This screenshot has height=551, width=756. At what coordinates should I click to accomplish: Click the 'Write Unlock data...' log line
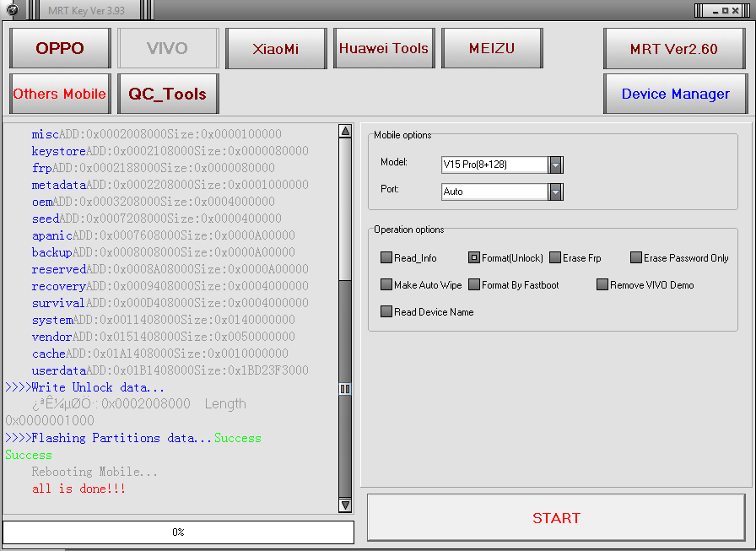[85, 387]
